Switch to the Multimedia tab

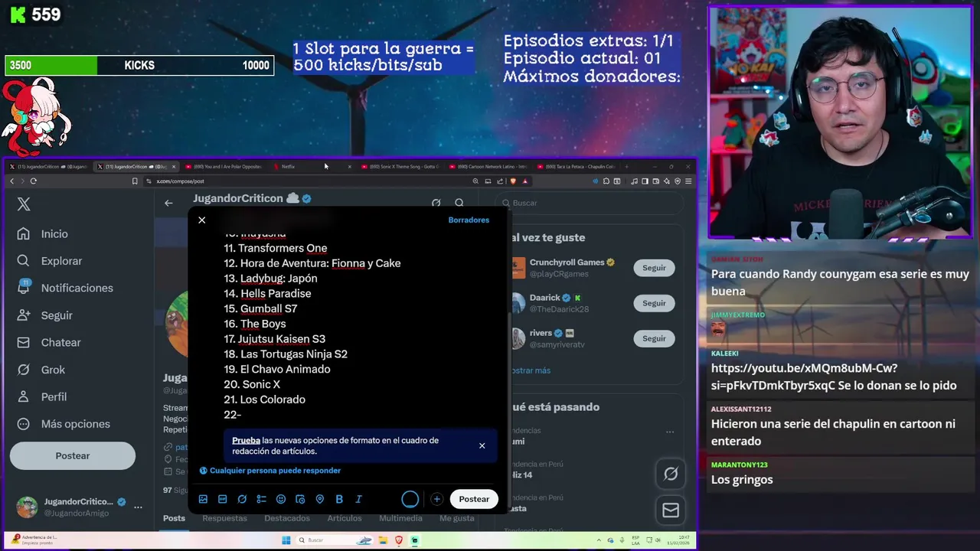[400, 518]
